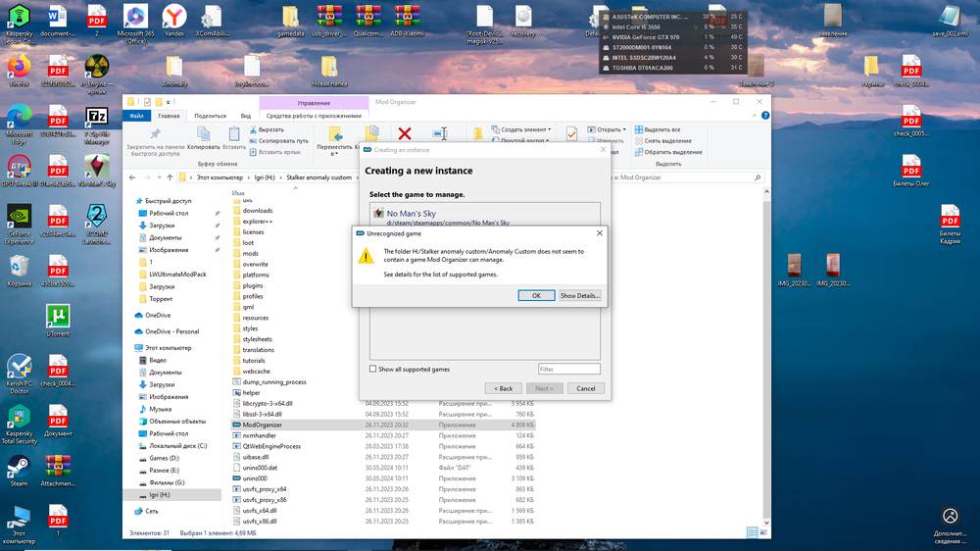Screen dimensions: 980x551
Task: Expand the Открыть dropdown in the ribbon
Action: point(610,129)
